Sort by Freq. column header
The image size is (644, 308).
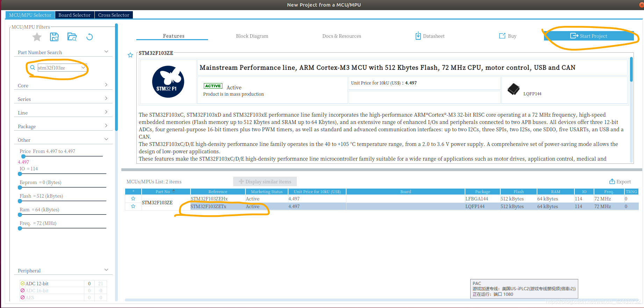609,192
